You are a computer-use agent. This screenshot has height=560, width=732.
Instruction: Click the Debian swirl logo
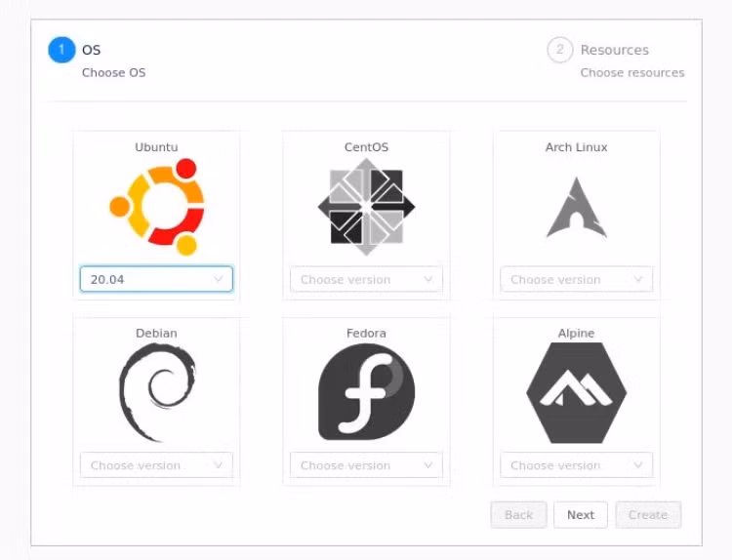click(157, 392)
